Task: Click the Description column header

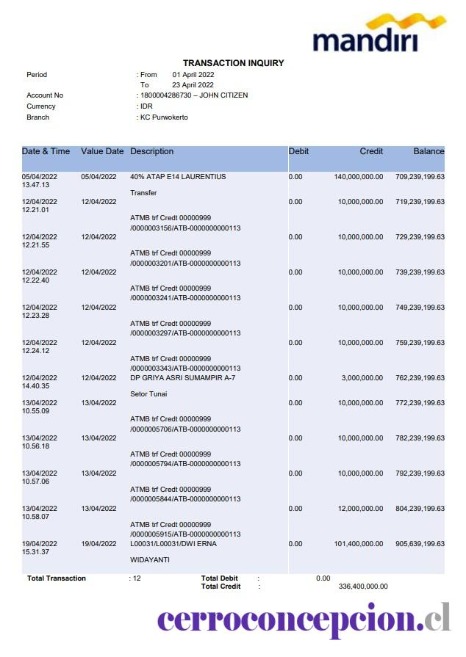Action: tap(152, 151)
